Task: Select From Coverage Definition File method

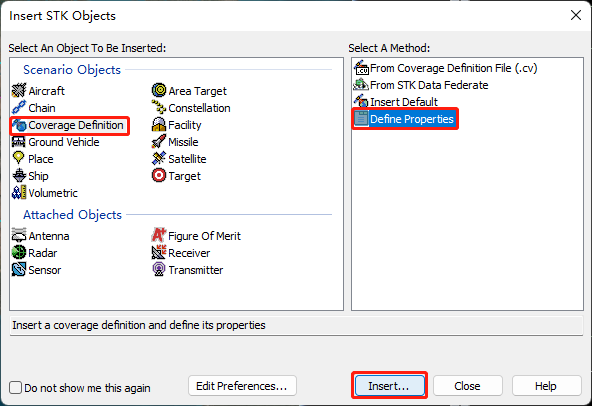Action: 445,68
